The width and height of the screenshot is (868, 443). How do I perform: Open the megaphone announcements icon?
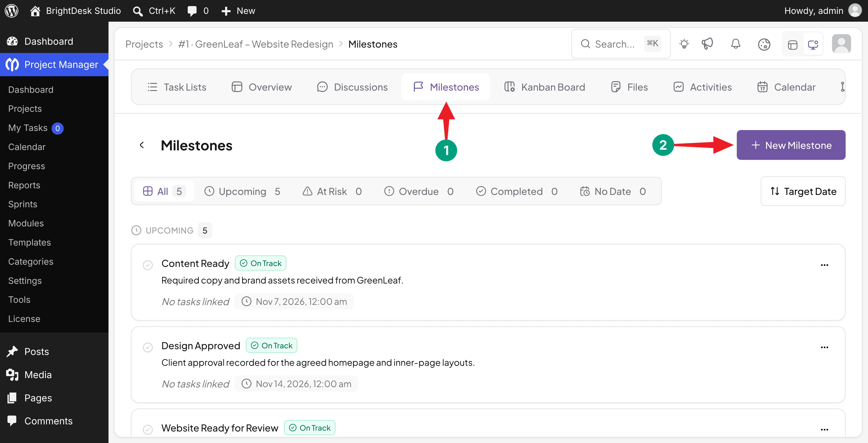pyautogui.click(x=707, y=44)
